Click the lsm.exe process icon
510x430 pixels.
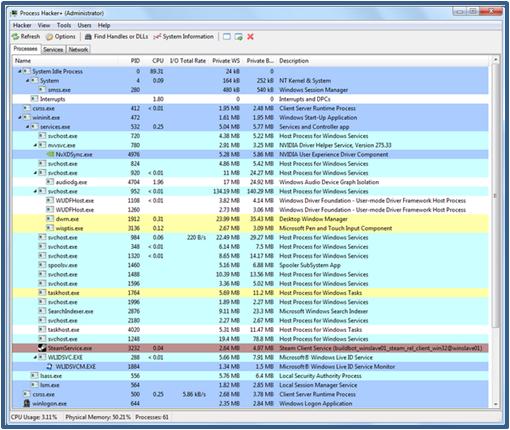[x=34, y=385]
